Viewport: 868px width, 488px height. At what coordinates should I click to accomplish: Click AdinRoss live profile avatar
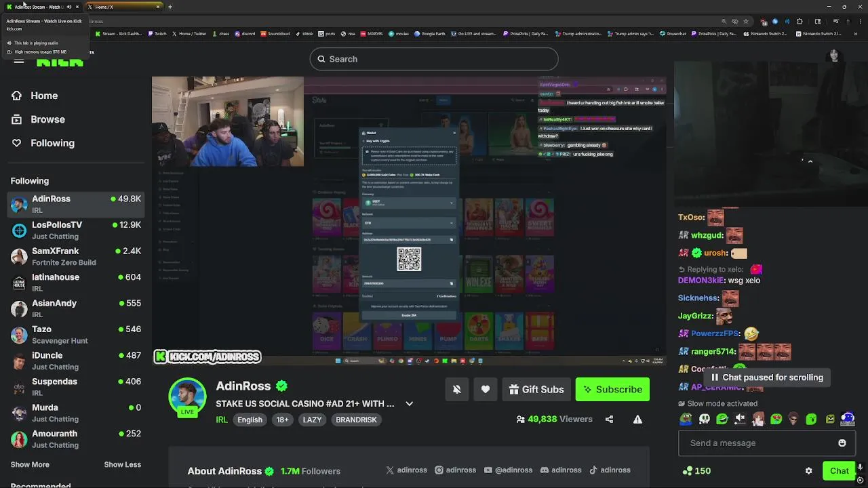coord(187,396)
